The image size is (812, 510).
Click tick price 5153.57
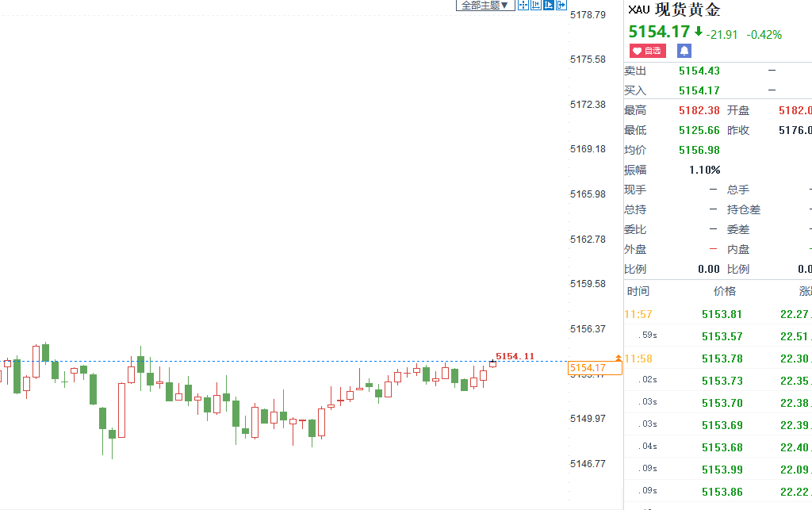click(x=722, y=336)
